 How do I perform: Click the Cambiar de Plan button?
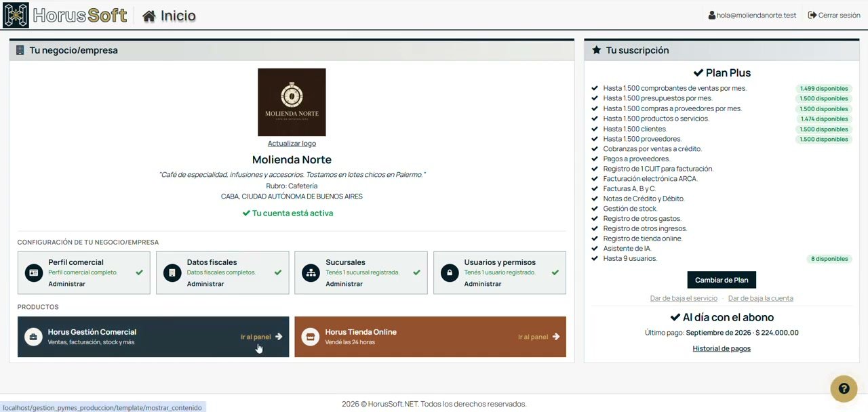point(722,280)
